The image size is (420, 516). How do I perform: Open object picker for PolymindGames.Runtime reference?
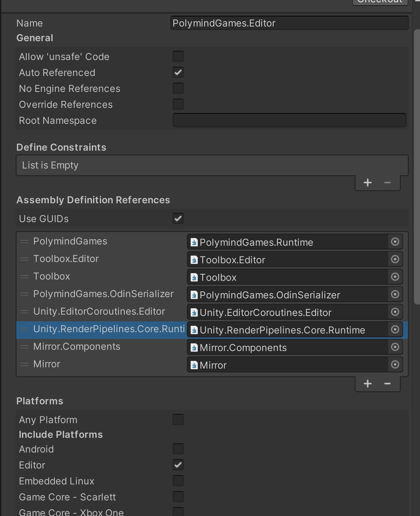click(395, 242)
